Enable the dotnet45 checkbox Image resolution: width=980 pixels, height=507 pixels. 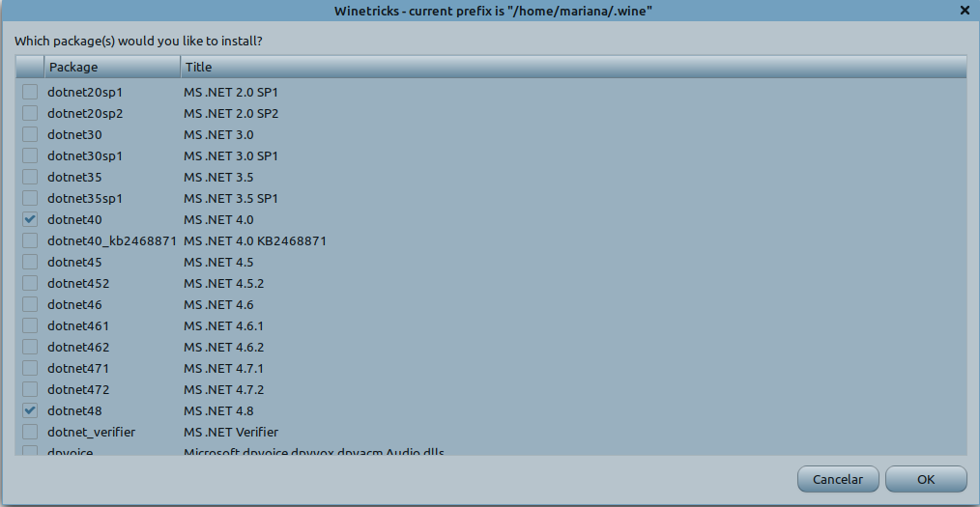coord(30,263)
